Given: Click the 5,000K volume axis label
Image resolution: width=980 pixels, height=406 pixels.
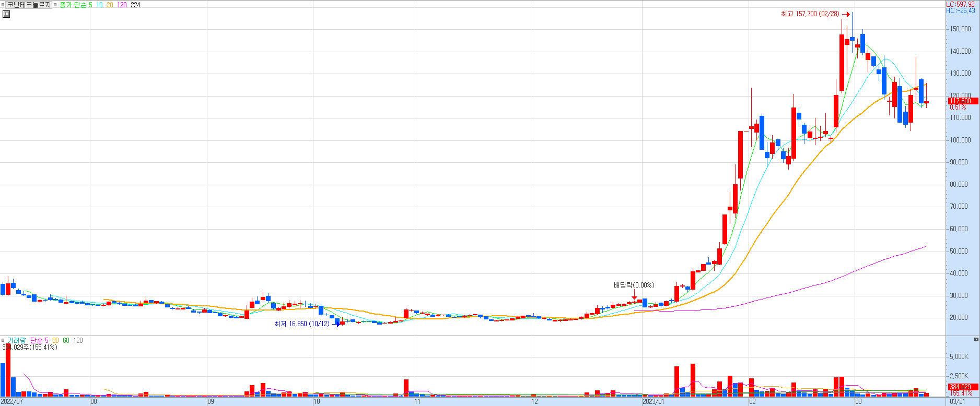Looking at the screenshot, I should [x=960, y=357].
